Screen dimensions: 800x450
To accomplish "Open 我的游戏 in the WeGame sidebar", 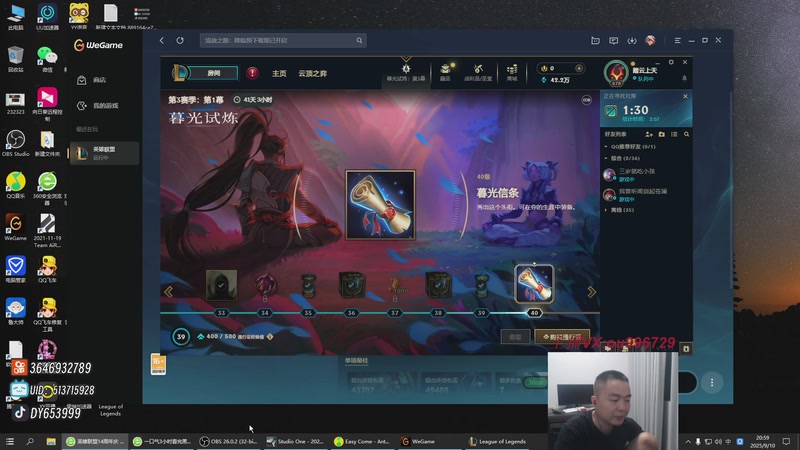I will tap(105, 106).
